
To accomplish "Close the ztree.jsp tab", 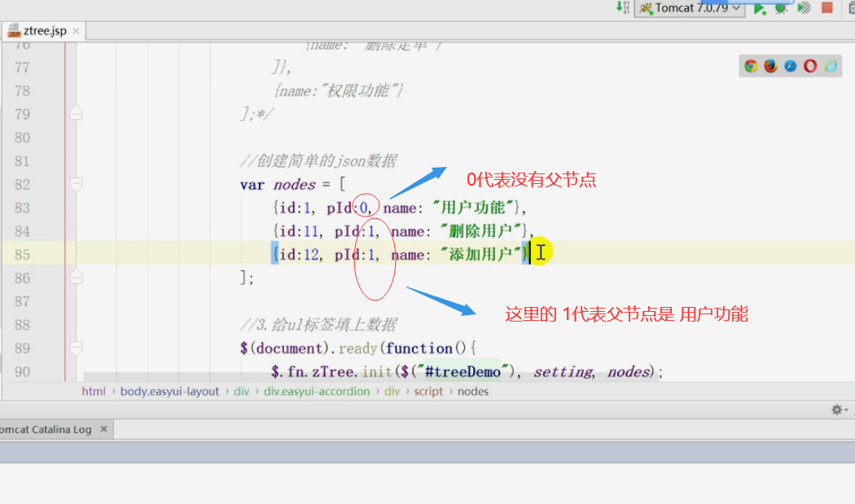I will pyautogui.click(x=76, y=31).
